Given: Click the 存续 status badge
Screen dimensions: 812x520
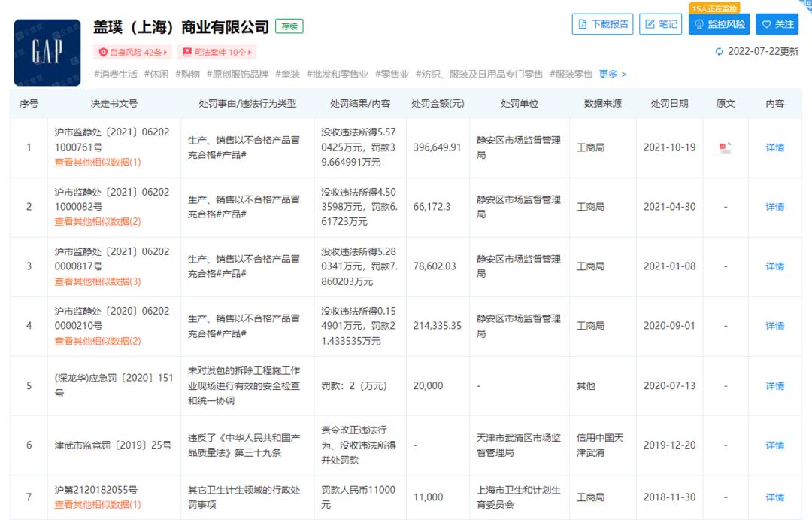Looking at the screenshot, I should 288,26.
